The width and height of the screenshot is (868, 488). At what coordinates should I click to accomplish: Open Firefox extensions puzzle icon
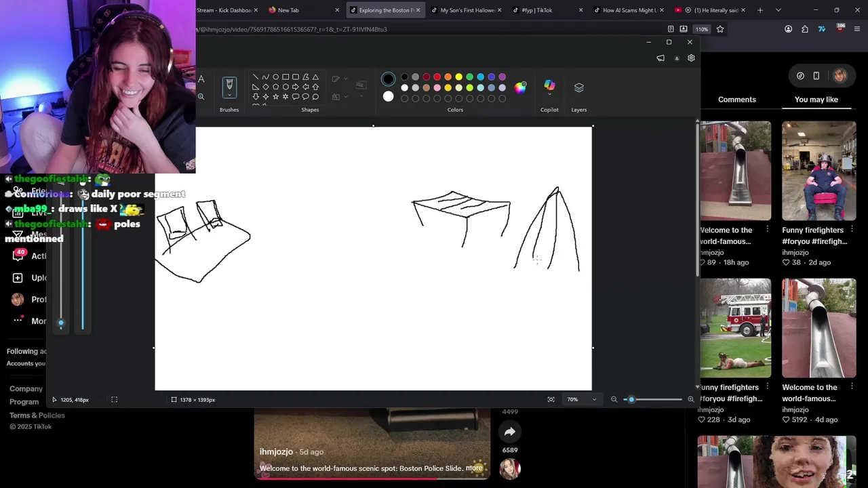(805, 29)
